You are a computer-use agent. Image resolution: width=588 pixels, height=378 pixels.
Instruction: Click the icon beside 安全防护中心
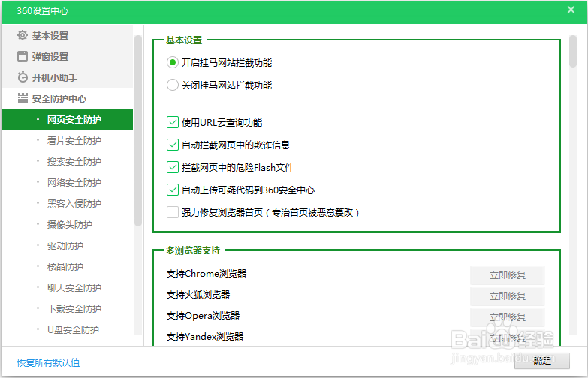[x=23, y=98]
